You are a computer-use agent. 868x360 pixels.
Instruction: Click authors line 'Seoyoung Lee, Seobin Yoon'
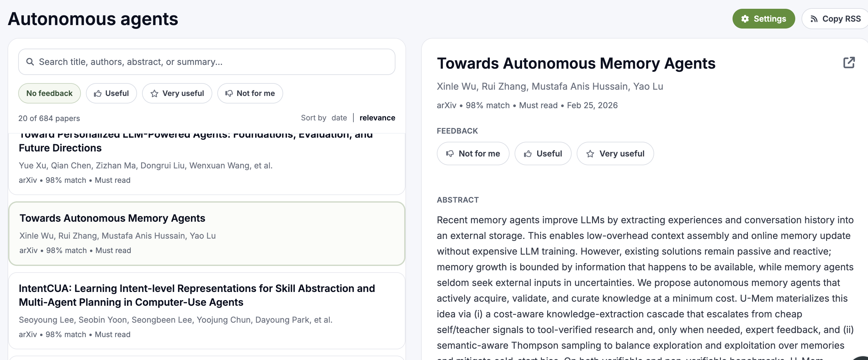point(176,320)
